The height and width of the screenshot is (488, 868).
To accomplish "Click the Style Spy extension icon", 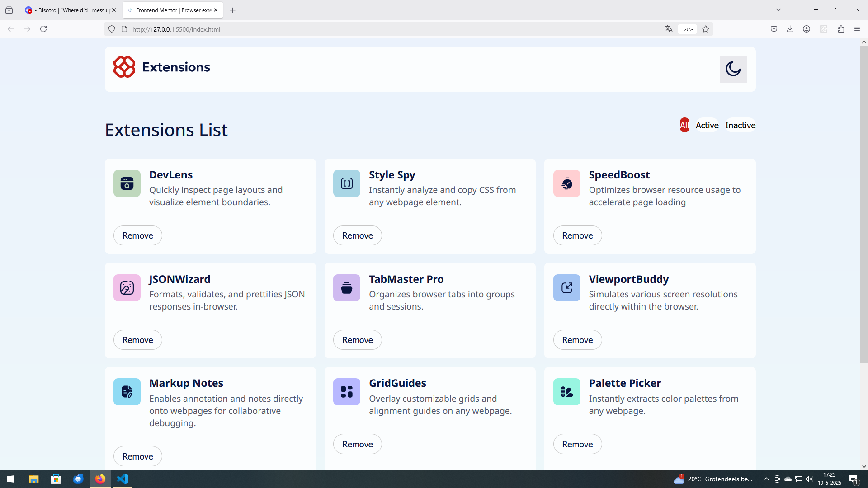I will (347, 183).
